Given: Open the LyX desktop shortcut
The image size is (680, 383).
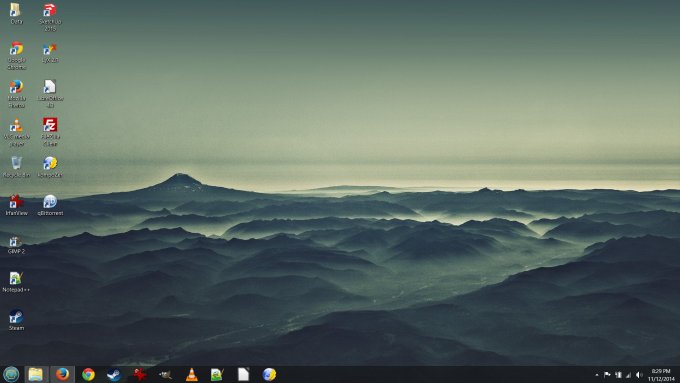Looking at the screenshot, I should [50, 52].
